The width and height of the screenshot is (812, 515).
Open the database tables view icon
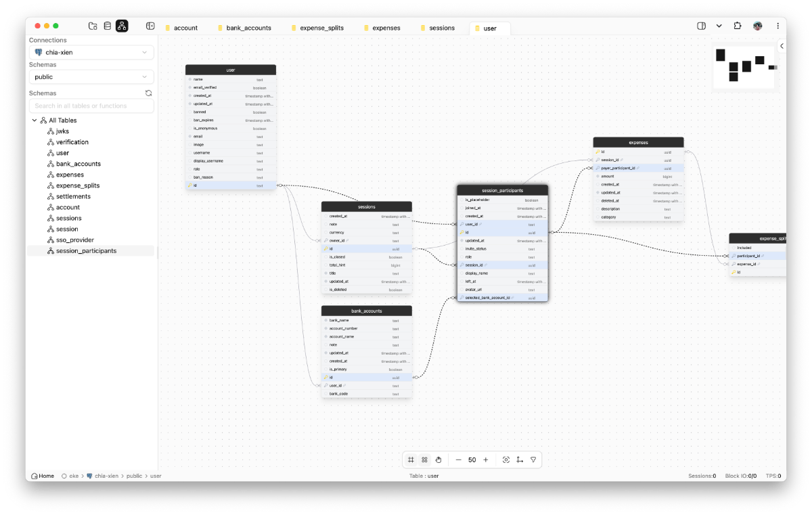pyautogui.click(x=107, y=26)
